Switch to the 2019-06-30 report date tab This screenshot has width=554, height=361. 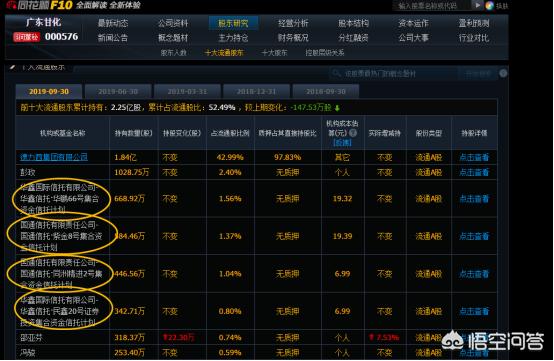[x=118, y=91]
